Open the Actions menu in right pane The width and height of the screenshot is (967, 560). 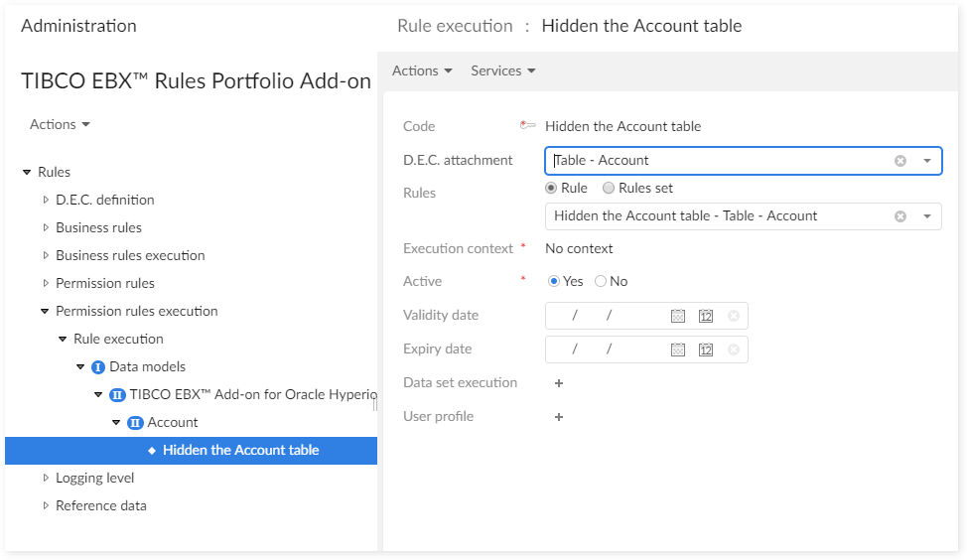click(x=422, y=70)
